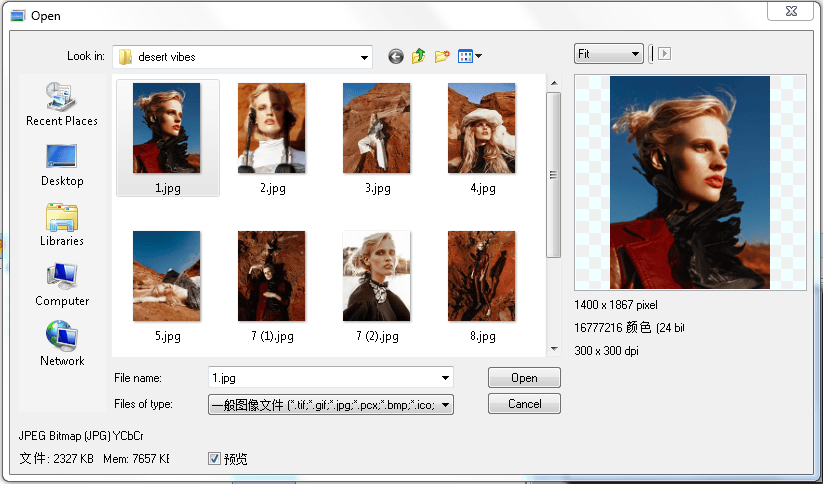Open Recent Places in sidebar
This screenshot has width=823, height=484.
pos(62,104)
